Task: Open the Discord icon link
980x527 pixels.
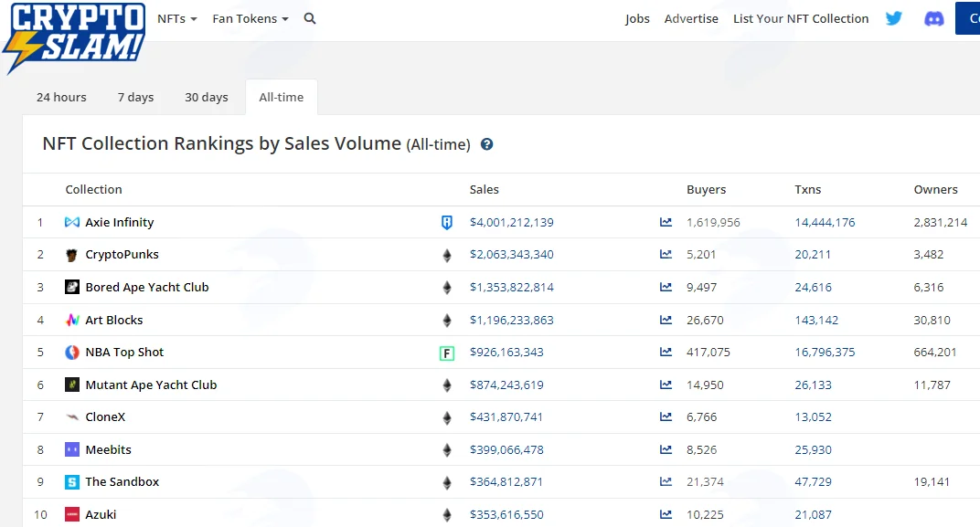Action: click(x=933, y=19)
